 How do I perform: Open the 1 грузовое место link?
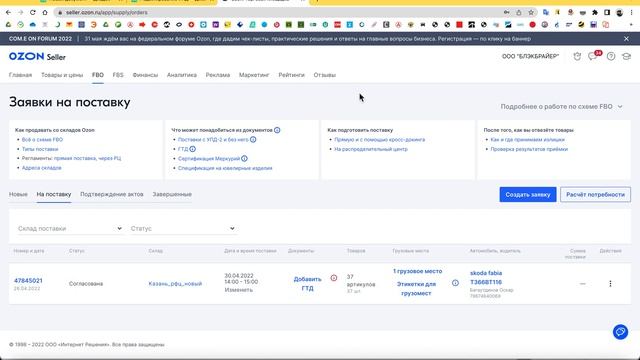(418, 271)
